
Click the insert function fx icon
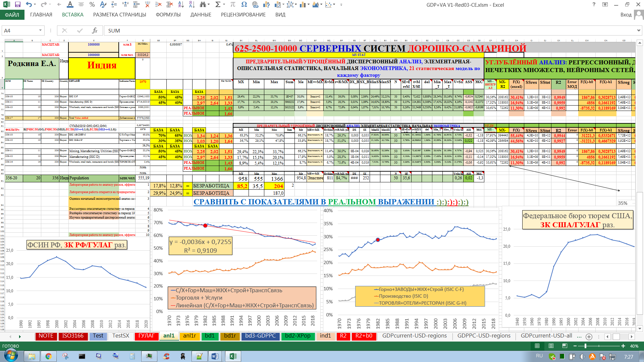pos(95,31)
